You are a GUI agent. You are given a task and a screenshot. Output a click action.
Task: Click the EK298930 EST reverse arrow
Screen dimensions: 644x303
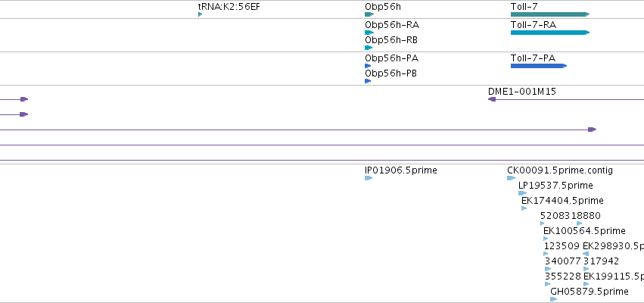tap(586, 254)
